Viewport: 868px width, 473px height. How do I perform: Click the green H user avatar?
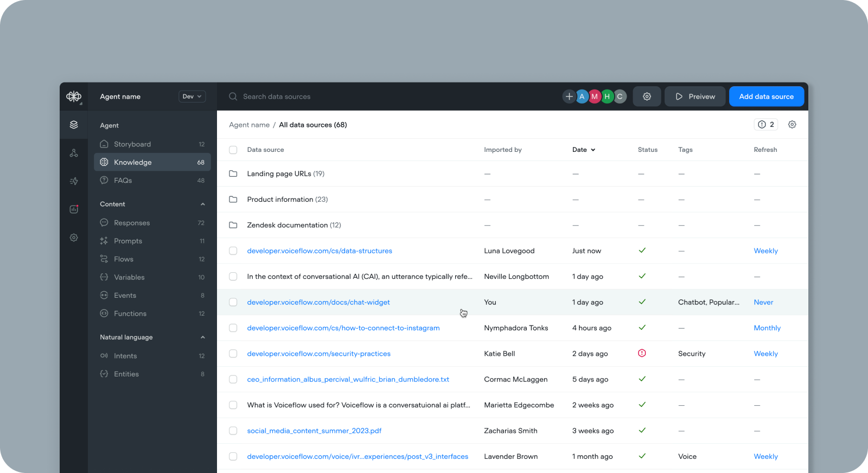coord(607,97)
